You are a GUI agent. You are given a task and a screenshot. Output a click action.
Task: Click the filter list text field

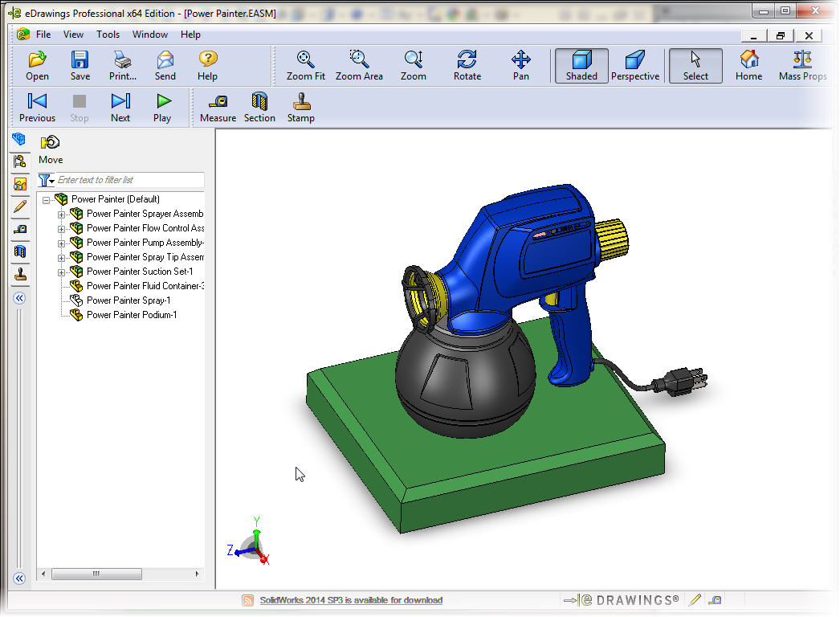128,180
